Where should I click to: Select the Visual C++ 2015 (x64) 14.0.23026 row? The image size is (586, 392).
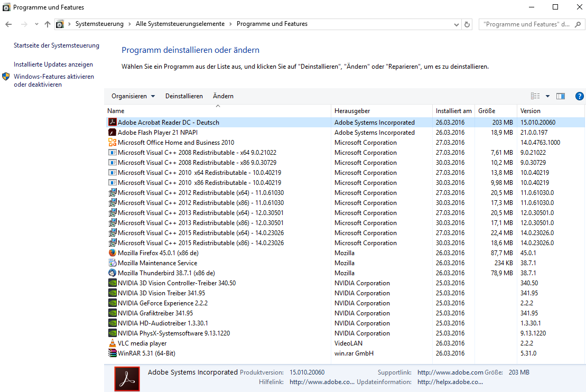(346, 233)
